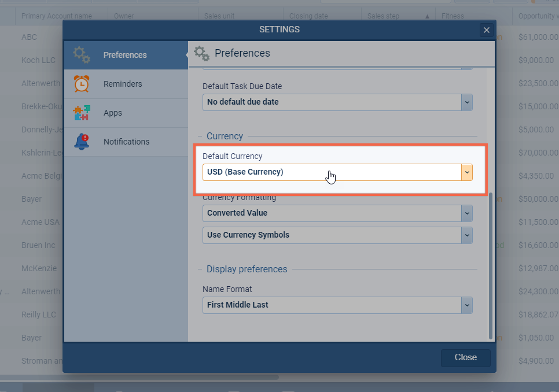Click the Sales unit column header

click(241, 16)
